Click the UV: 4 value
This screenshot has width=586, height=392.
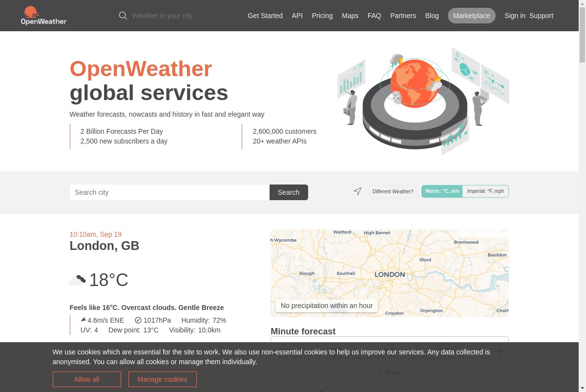coord(89,330)
